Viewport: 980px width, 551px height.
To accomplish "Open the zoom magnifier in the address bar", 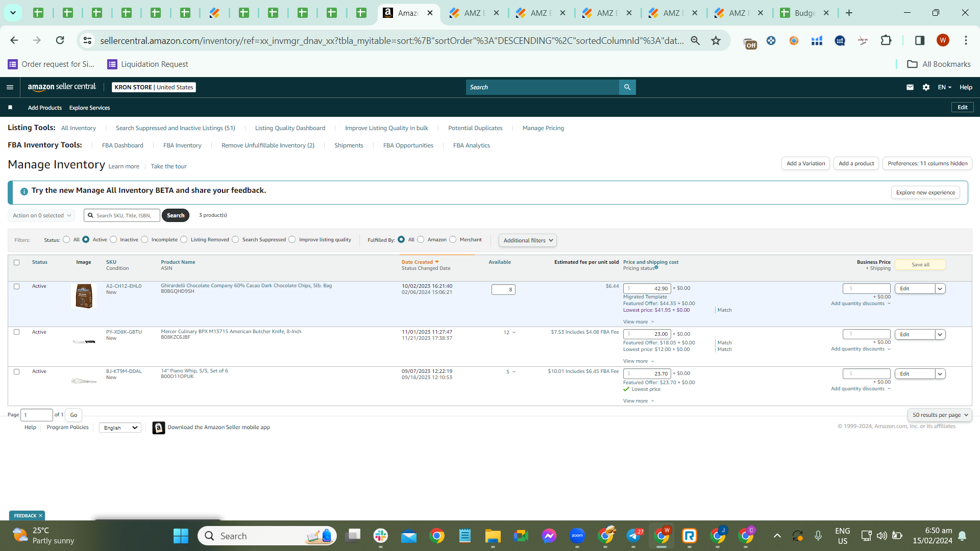I will (695, 40).
